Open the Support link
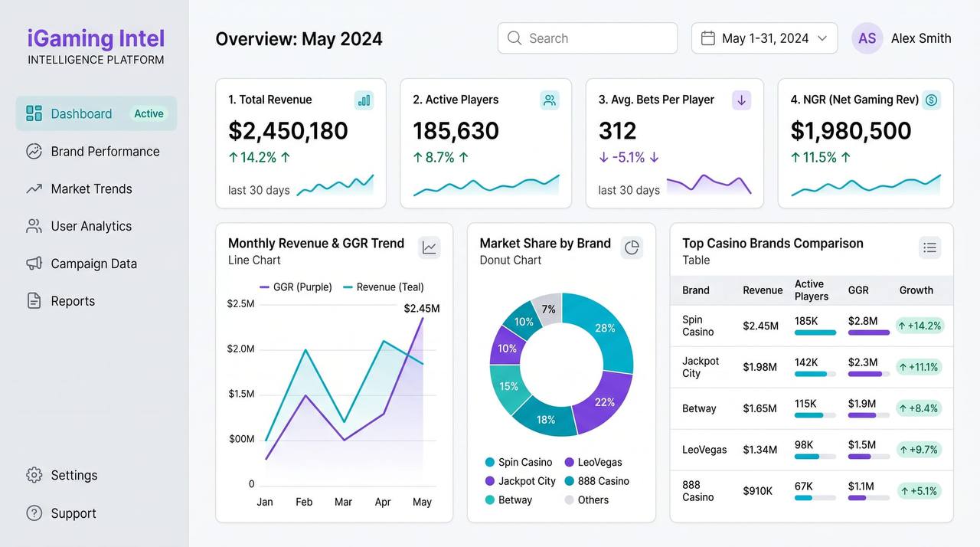Viewport: 980px width, 547px height. click(73, 513)
